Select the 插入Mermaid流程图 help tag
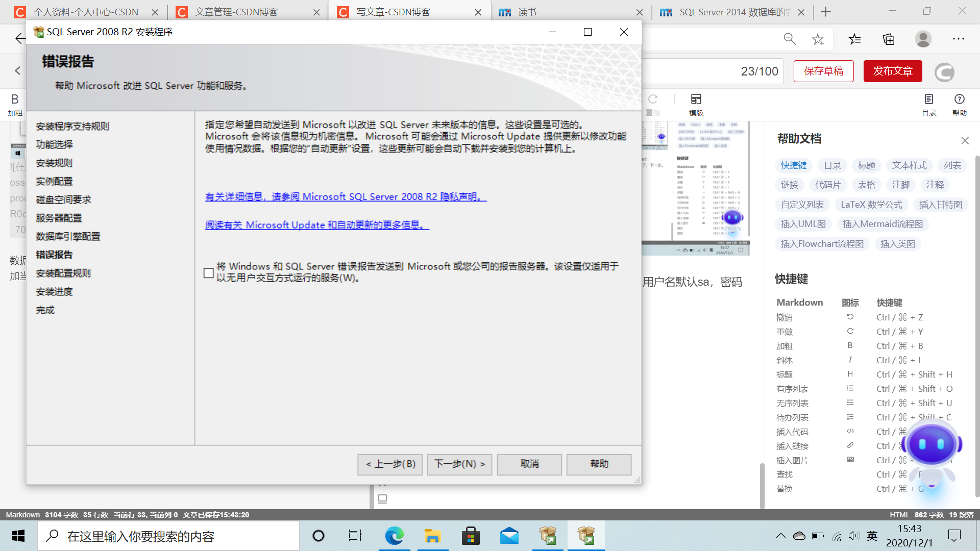 pos(883,224)
